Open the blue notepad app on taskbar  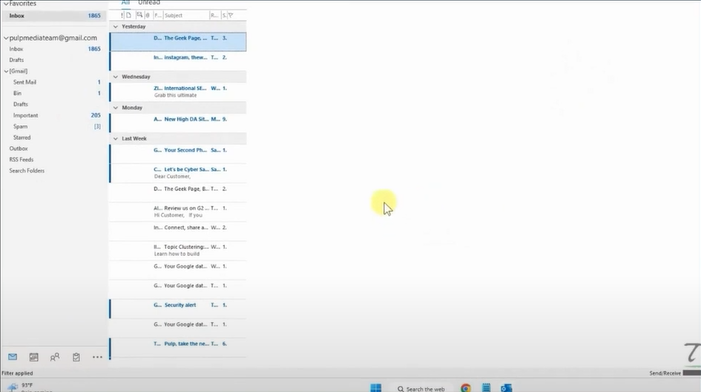(x=486, y=388)
